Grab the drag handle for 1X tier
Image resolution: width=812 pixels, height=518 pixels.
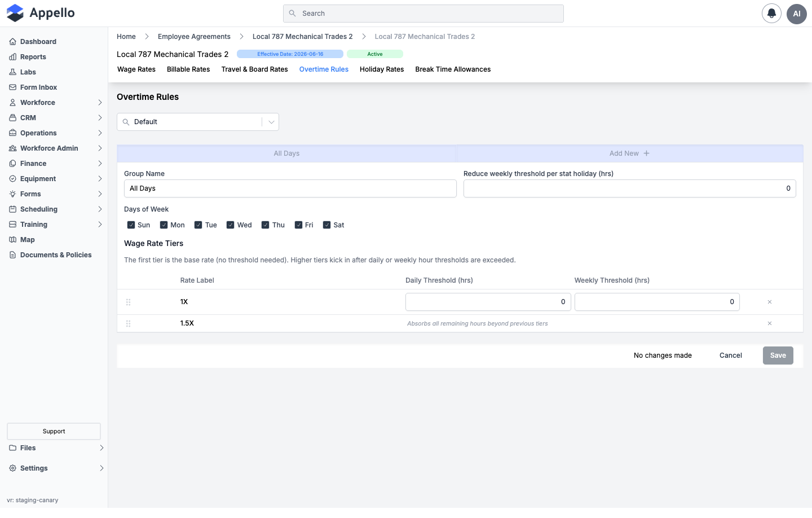128,302
